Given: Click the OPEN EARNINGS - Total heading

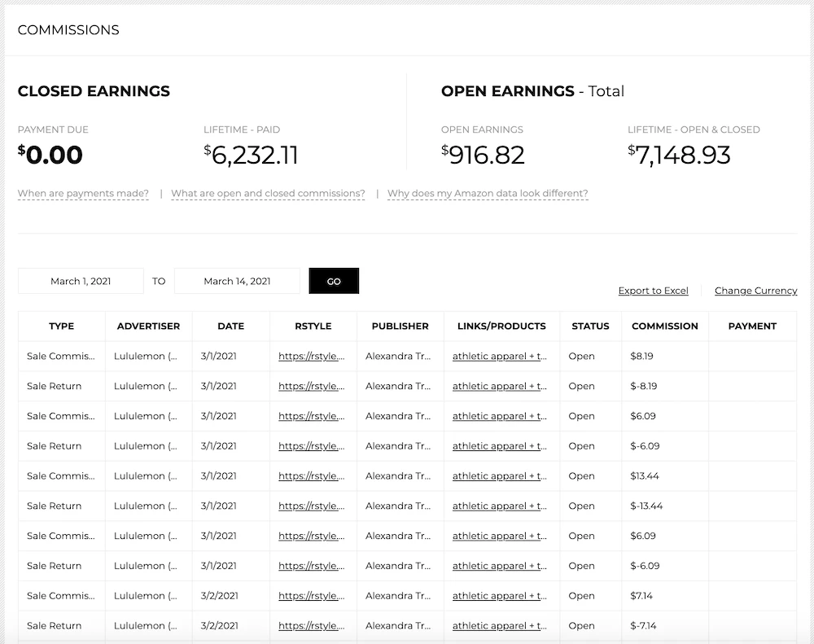Looking at the screenshot, I should pyautogui.click(x=532, y=91).
